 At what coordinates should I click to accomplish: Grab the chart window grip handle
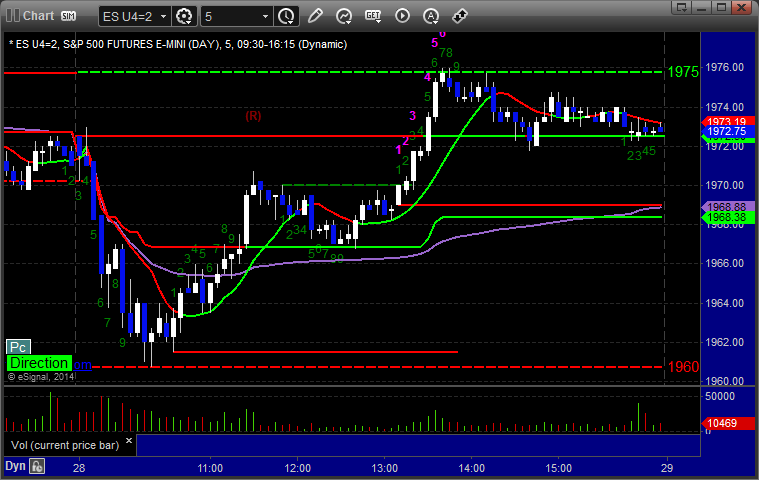[12, 16]
